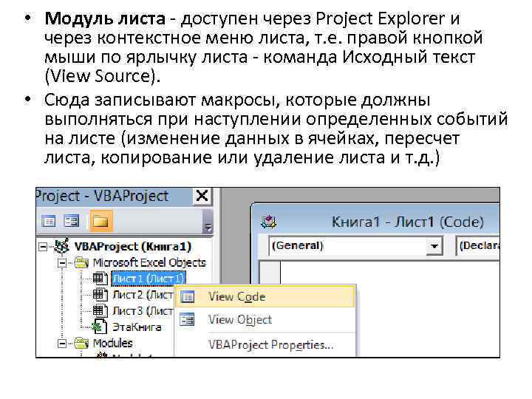This screenshot has width=532, height=399.
Task: Select Лист2 in project tree
Action: point(143,295)
